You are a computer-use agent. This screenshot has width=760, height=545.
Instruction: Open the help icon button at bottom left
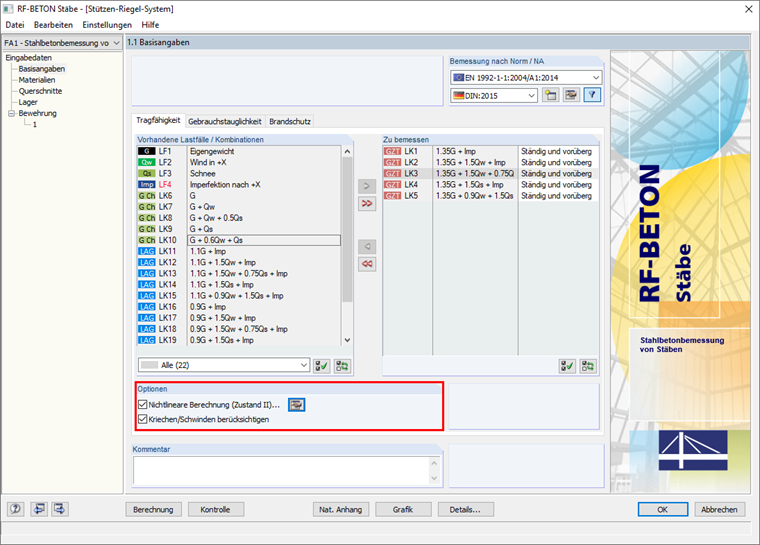16,509
